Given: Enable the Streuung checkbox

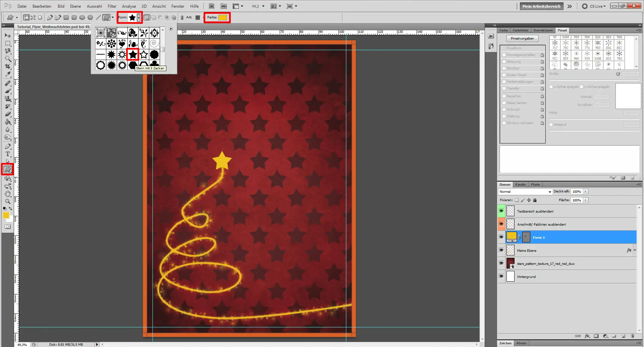Looking at the screenshot, I should [504, 62].
